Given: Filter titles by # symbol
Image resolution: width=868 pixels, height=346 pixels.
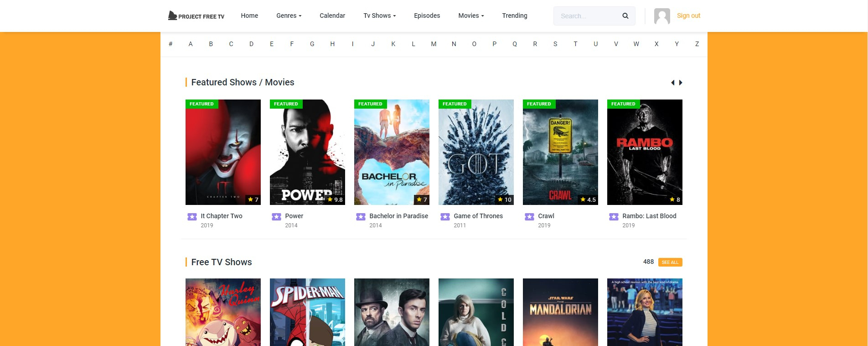Looking at the screenshot, I should [x=170, y=44].
